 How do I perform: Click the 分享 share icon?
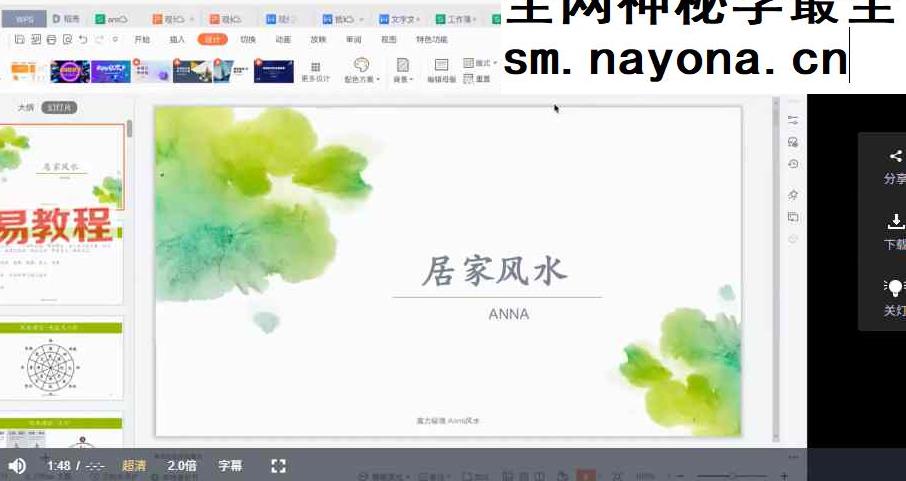[896, 156]
